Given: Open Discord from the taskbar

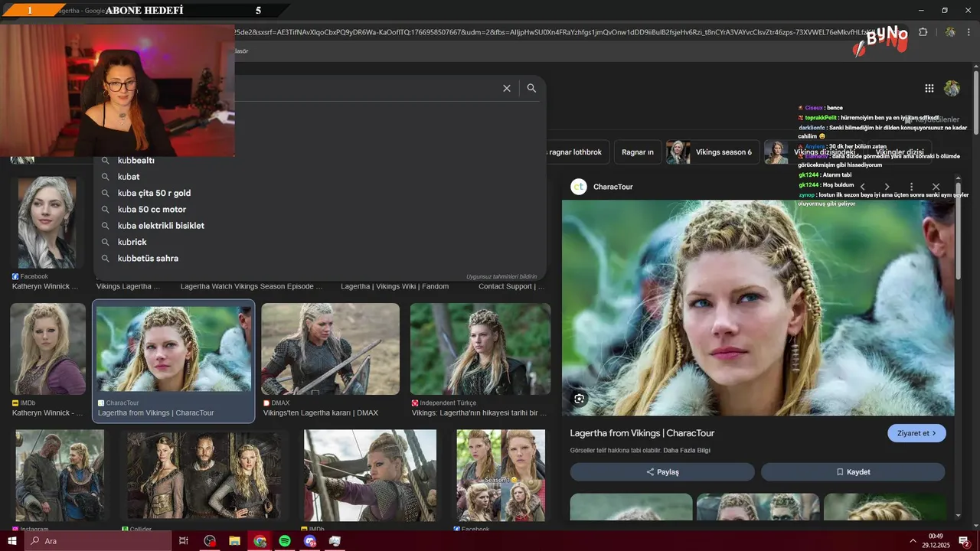Looking at the screenshot, I should (309, 541).
